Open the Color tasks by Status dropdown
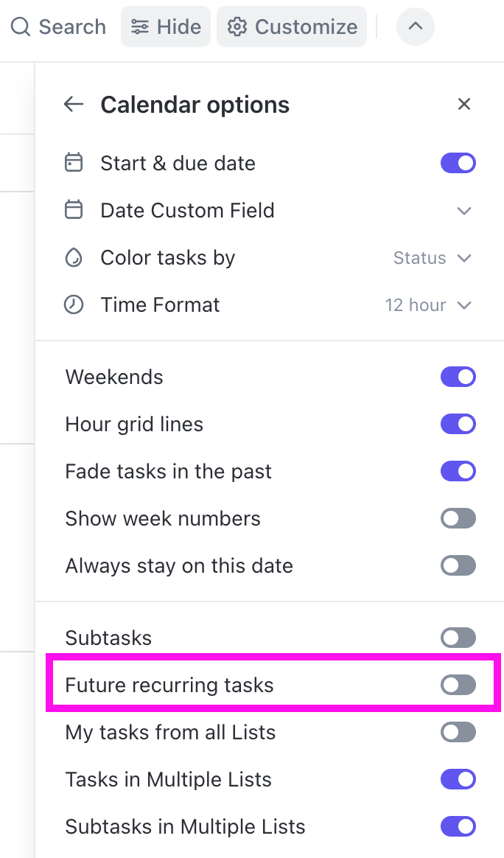The image size is (504, 858). [x=433, y=258]
